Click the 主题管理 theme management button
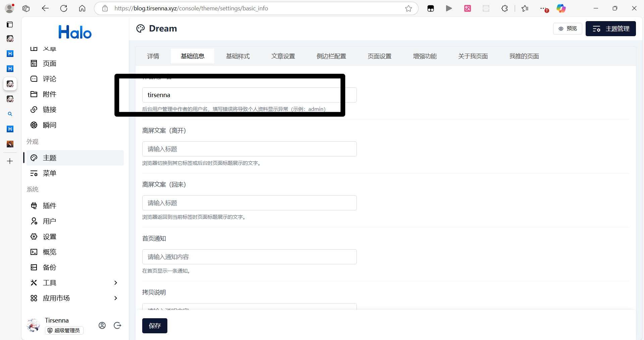This screenshot has height=340, width=644. (x=610, y=29)
